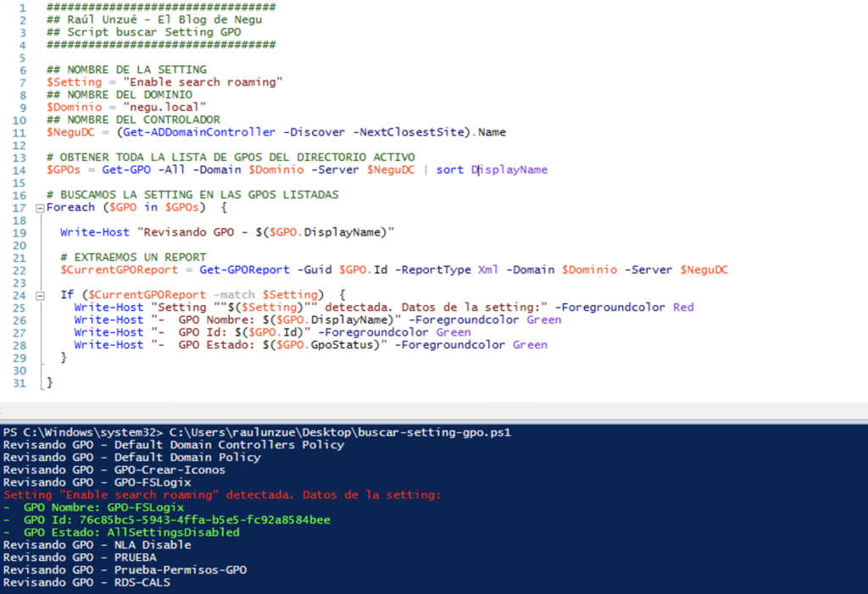Click the "Script buscar Setting GPO" header comment
The image size is (868, 594).
coord(144,32)
